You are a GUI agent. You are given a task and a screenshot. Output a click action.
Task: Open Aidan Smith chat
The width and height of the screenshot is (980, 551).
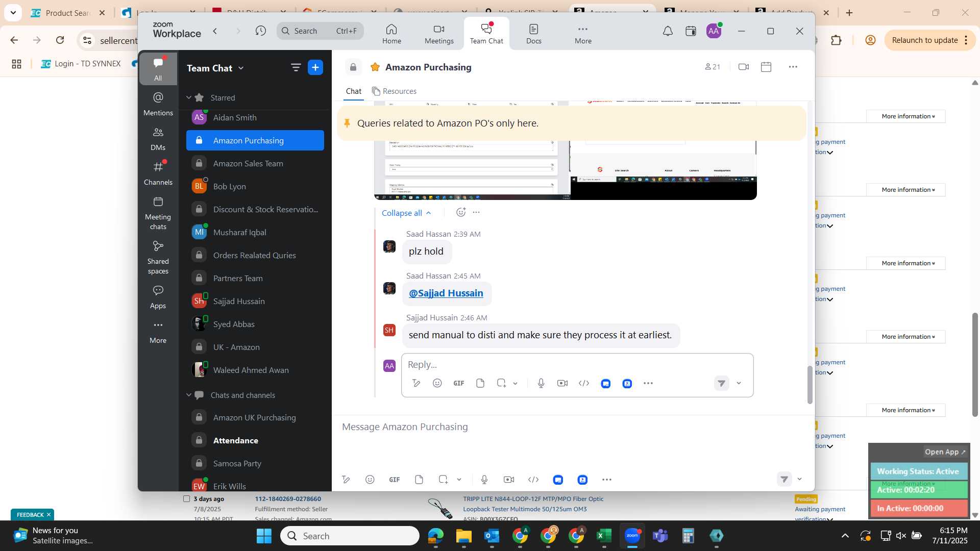pos(255,117)
